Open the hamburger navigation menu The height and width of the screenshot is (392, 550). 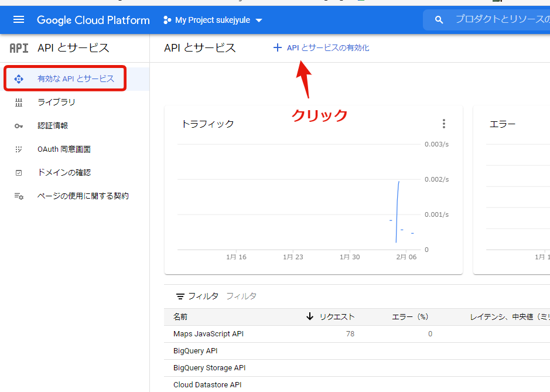pyautogui.click(x=19, y=20)
